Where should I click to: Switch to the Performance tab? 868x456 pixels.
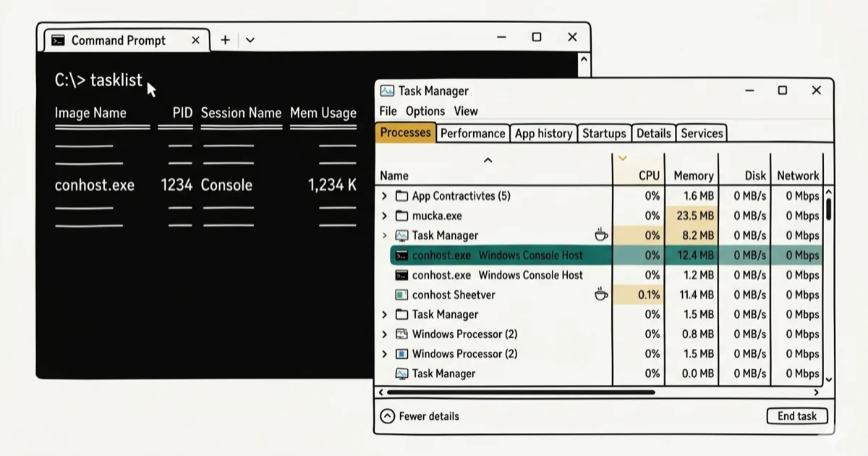click(473, 133)
